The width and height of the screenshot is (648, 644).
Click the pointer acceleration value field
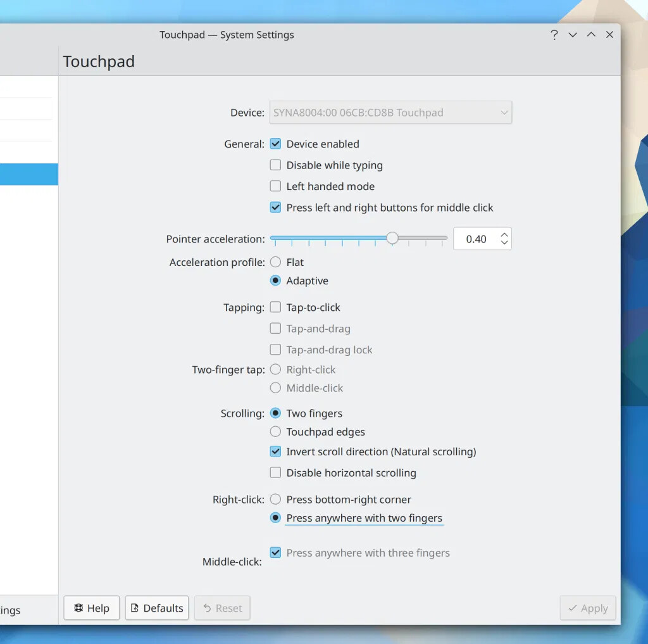coord(476,239)
